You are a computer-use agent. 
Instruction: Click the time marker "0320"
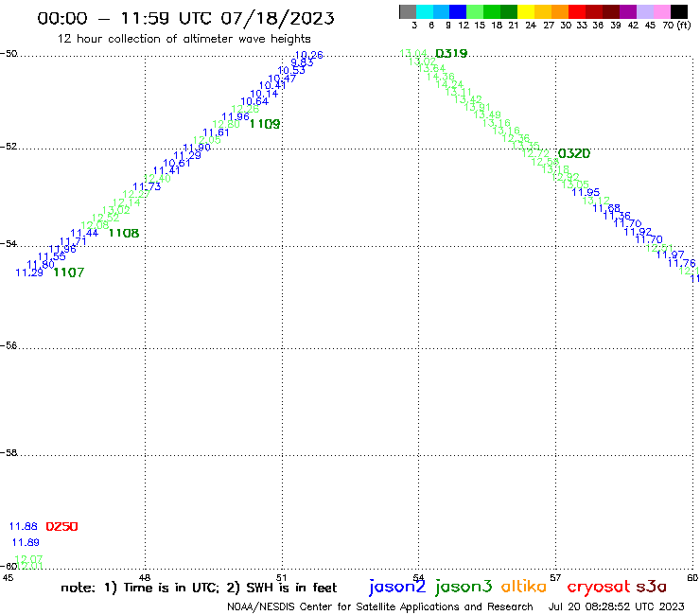click(574, 153)
